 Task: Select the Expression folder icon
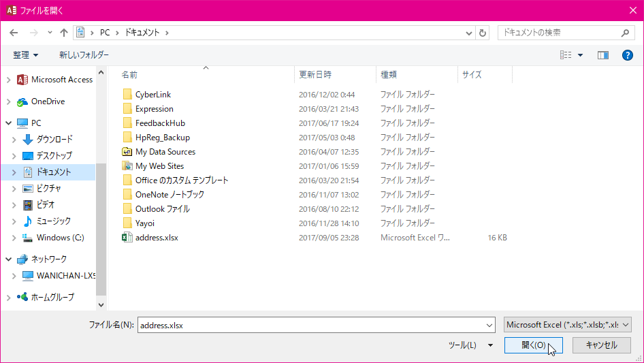click(x=127, y=109)
